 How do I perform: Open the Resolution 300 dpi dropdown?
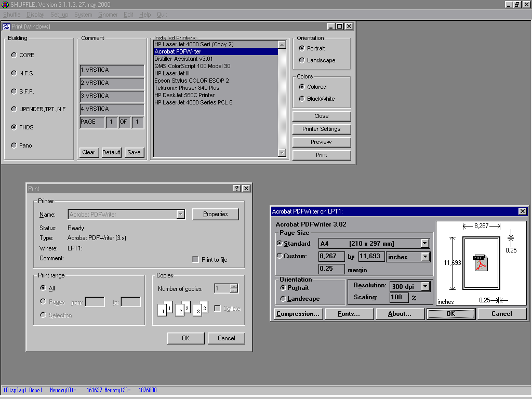(x=425, y=286)
